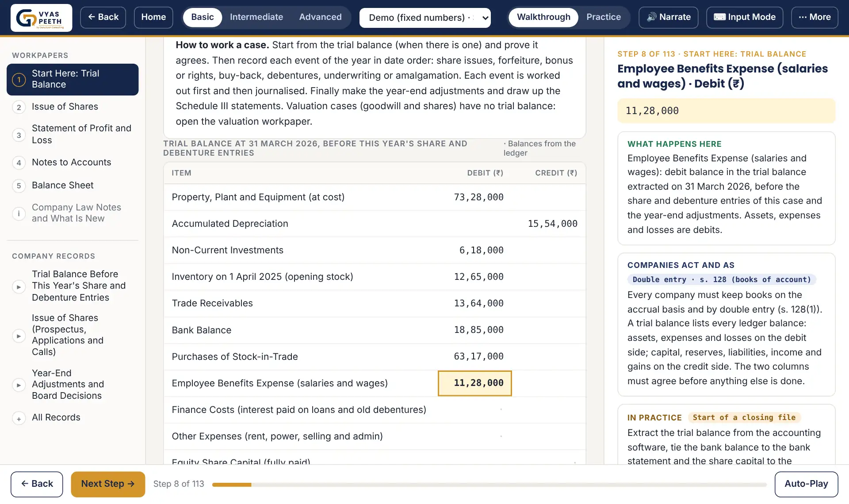Open the Demo (fixed numbers) dropdown
The width and height of the screenshot is (849, 504).
tap(425, 18)
